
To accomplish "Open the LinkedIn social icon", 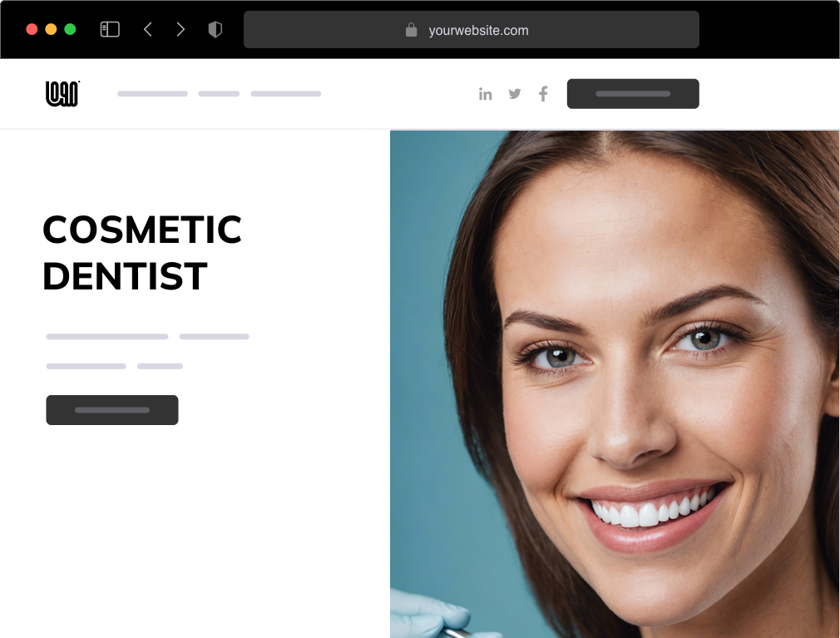I will (x=486, y=94).
